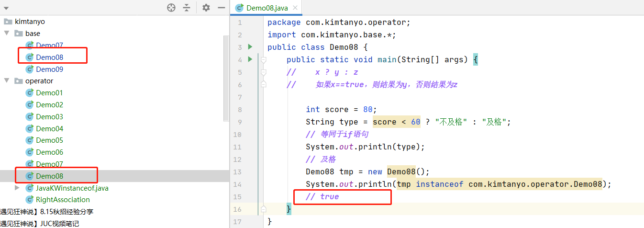The height and width of the screenshot is (228, 644).
Task: Open Demo05 in the operator package
Action: point(49,140)
